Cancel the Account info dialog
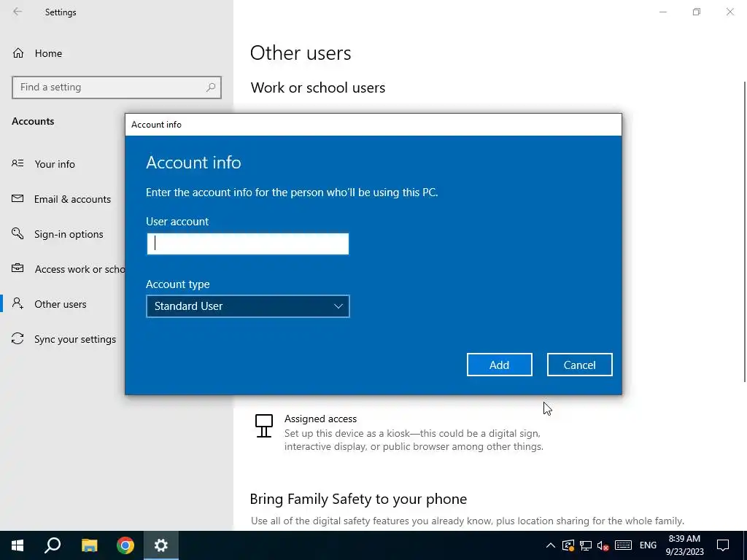The height and width of the screenshot is (560, 747). 579,365
